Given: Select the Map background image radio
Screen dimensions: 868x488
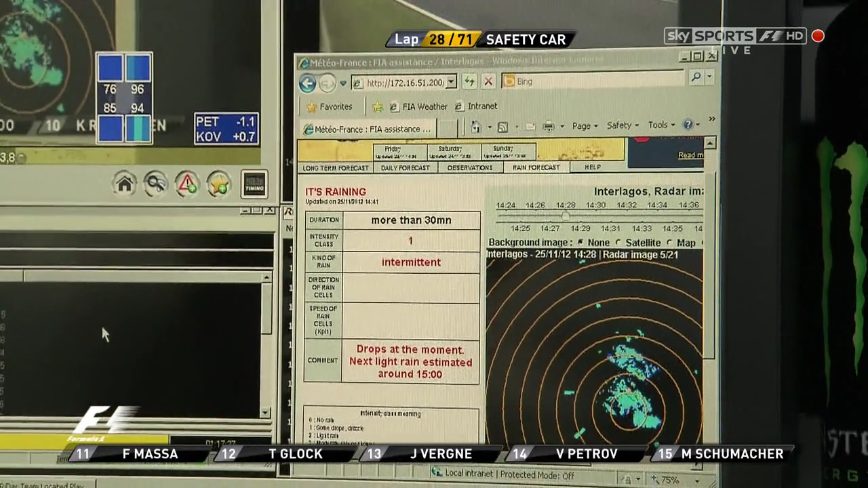Looking at the screenshot, I should (x=670, y=242).
